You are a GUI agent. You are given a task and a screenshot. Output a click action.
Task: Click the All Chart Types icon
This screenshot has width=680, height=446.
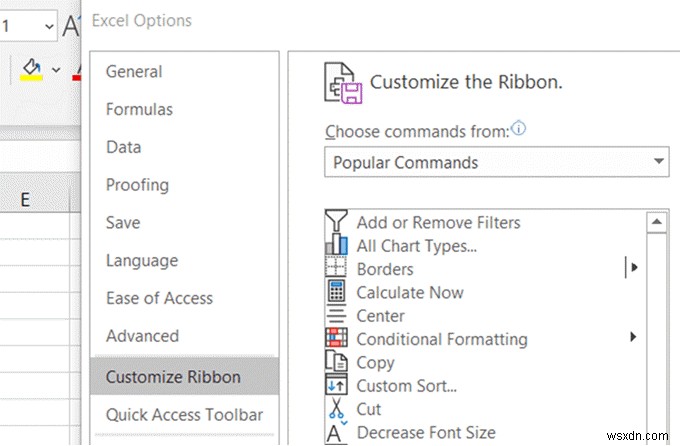336,245
